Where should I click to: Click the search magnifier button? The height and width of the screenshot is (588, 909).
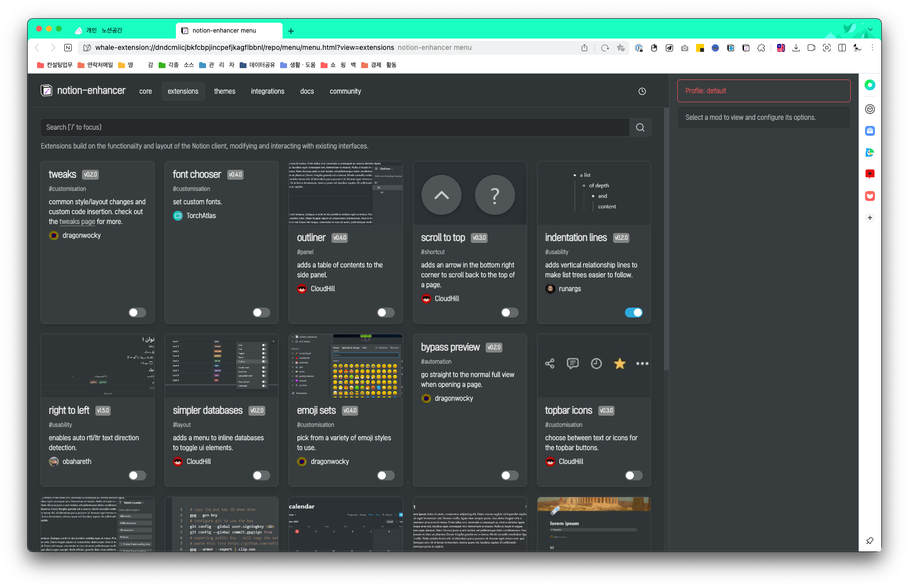(x=640, y=127)
